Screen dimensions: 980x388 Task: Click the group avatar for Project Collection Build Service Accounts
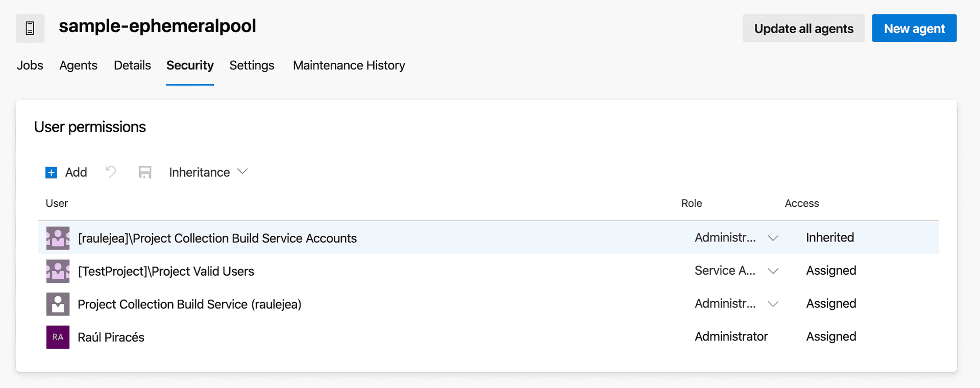[x=57, y=237]
